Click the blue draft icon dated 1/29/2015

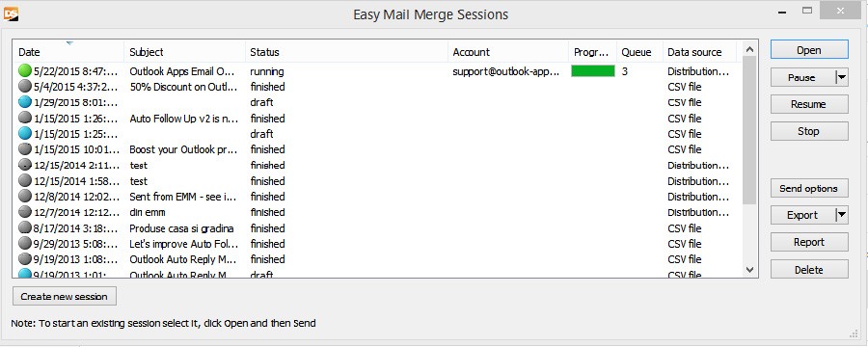click(24, 102)
